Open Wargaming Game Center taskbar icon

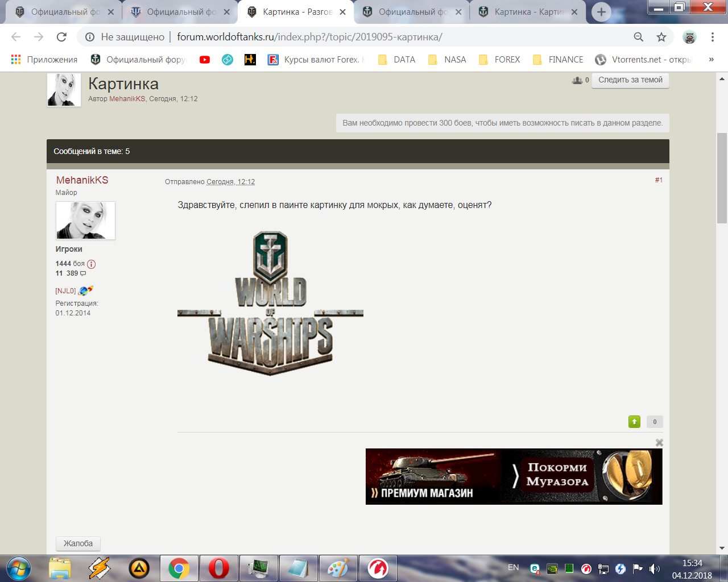378,568
